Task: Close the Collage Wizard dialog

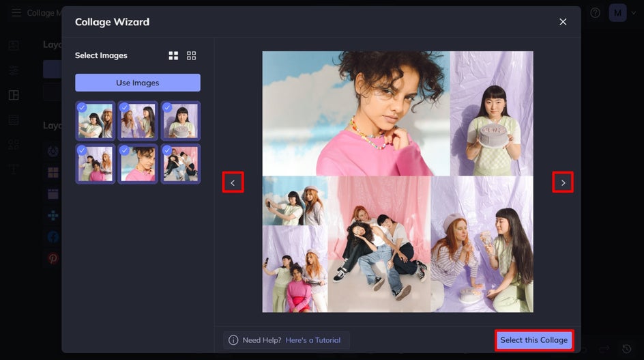Action: coord(563,22)
